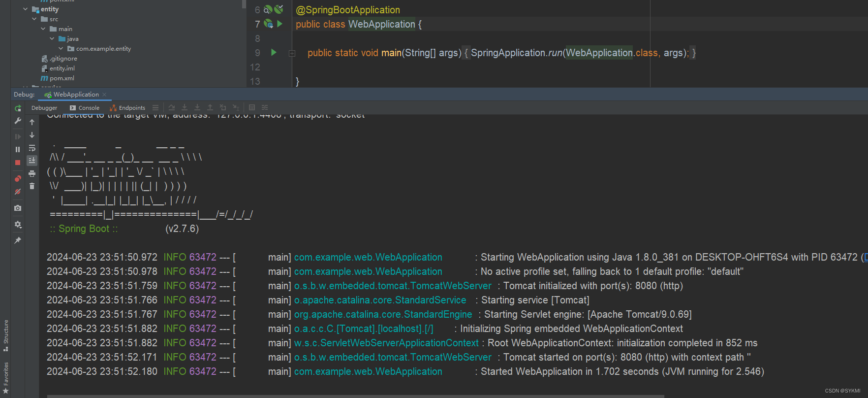
Task: Click the camera thread dump icon
Action: [18, 208]
